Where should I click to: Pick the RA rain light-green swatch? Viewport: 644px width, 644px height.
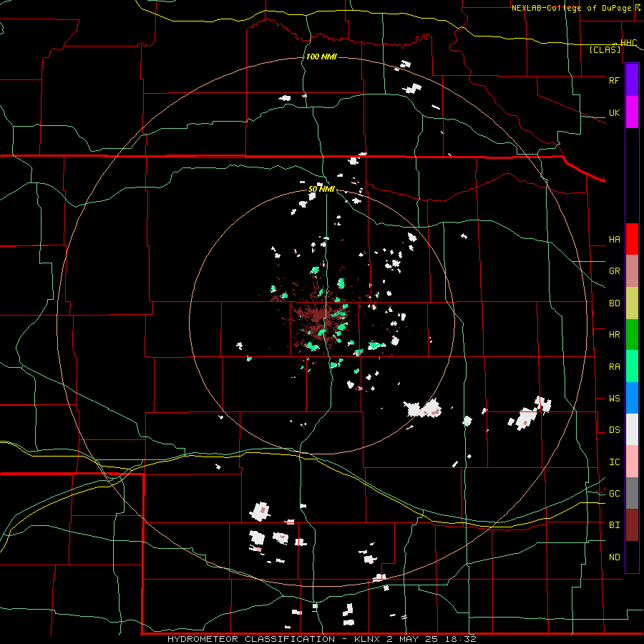pyautogui.click(x=632, y=366)
